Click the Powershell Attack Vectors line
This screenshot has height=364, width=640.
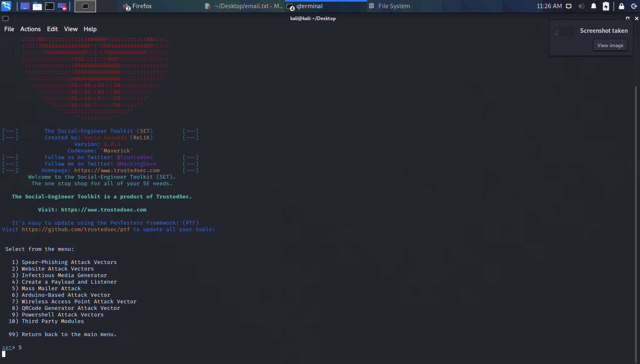click(x=58, y=315)
